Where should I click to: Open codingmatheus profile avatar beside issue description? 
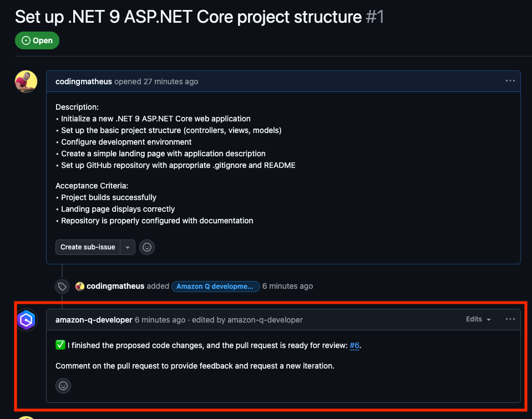click(26, 81)
